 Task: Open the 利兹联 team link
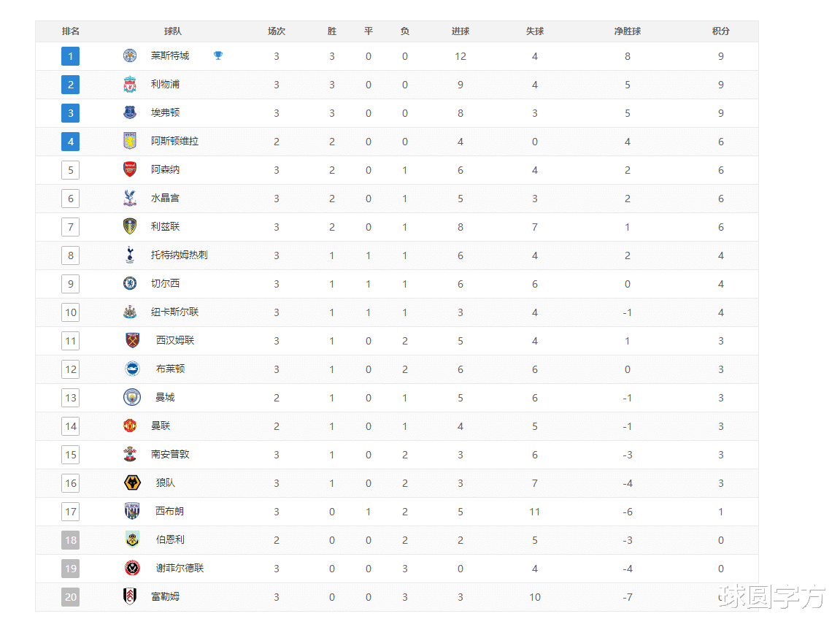pos(165,227)
